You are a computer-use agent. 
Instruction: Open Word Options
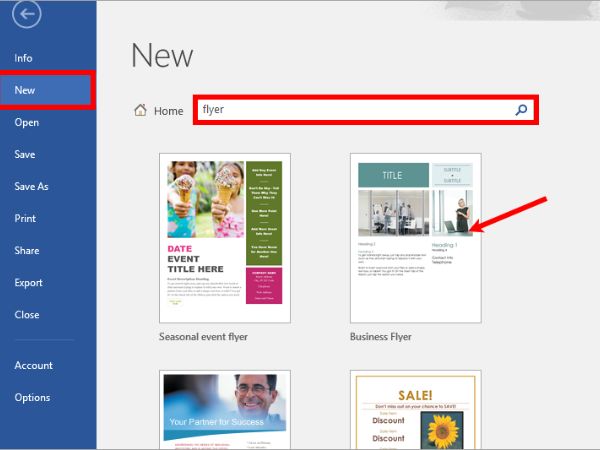coord(32,397)
